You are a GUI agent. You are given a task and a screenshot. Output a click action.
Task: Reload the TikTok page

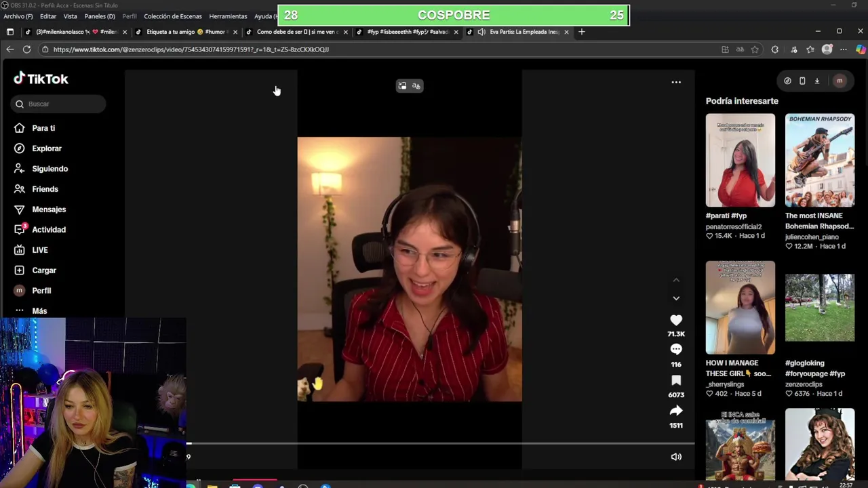coord(26,49)
